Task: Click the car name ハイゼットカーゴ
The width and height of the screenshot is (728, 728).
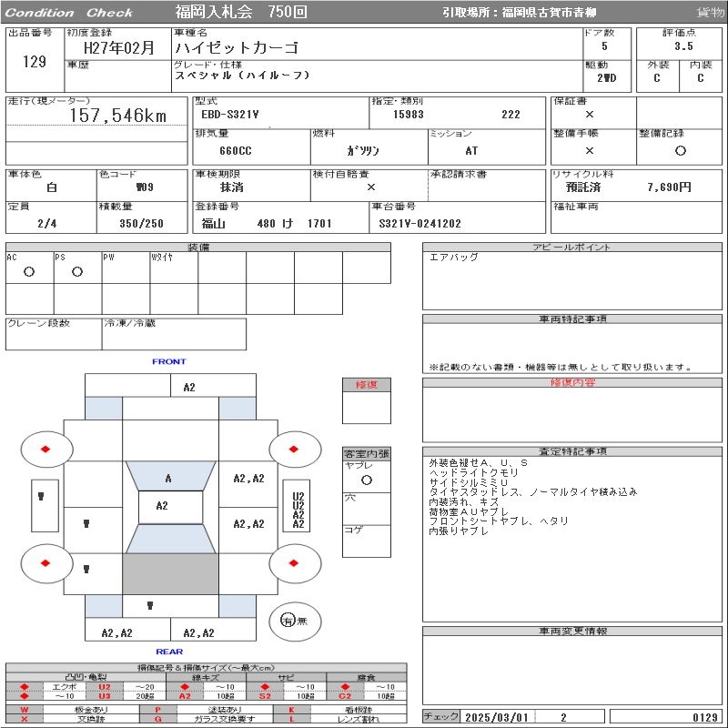Action: pos(237,47)
